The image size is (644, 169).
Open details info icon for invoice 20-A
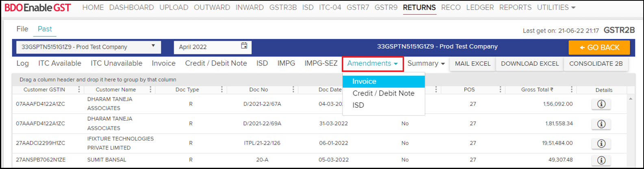tap(601, 160)
